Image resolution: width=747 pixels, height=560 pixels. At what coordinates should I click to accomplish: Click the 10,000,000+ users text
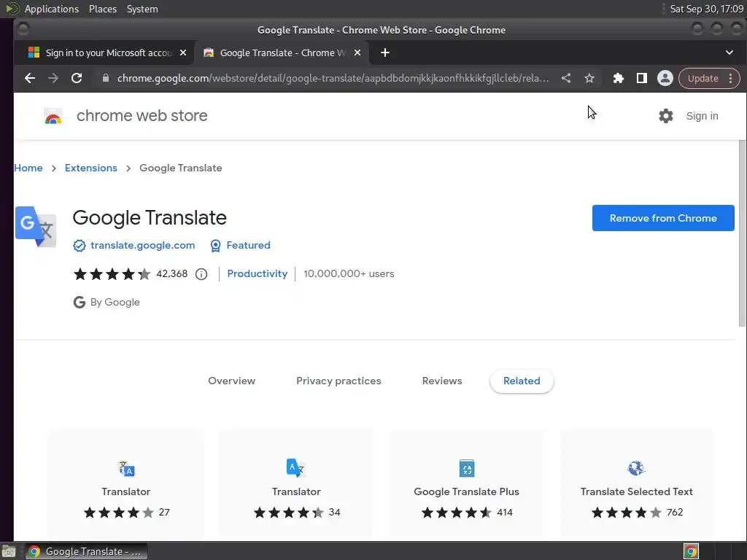tap(349, 274)
